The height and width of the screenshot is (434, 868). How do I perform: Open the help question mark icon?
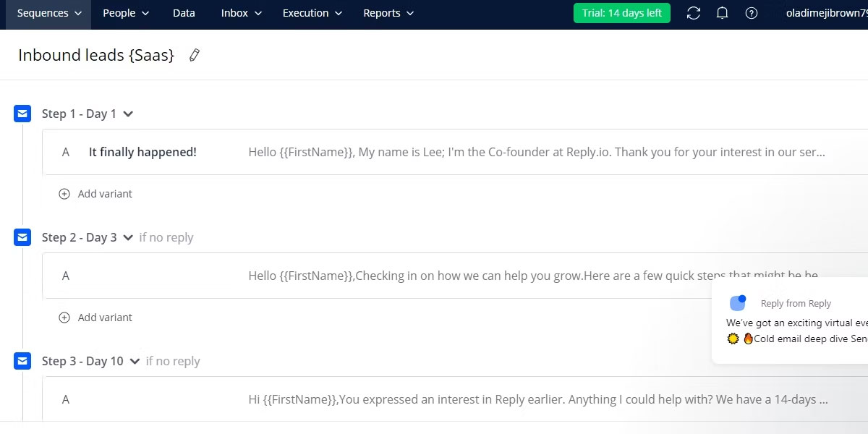(x=752, y=13)
